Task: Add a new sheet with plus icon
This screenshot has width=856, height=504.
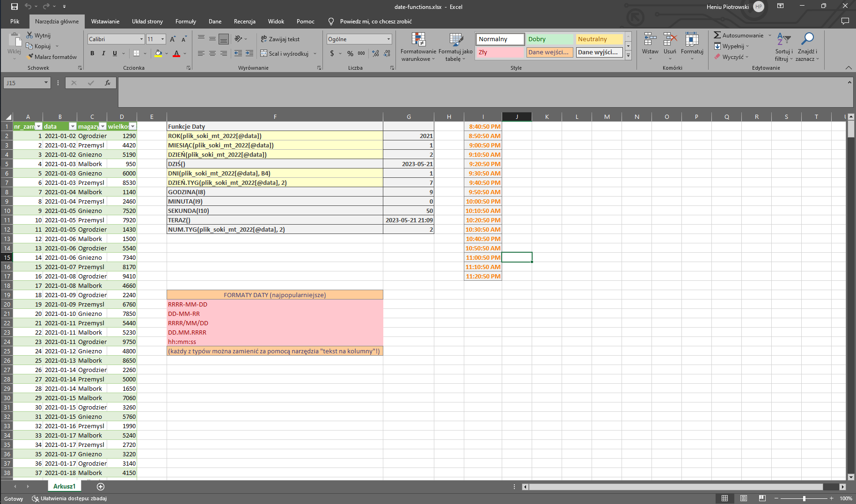Action: [101, 487]
